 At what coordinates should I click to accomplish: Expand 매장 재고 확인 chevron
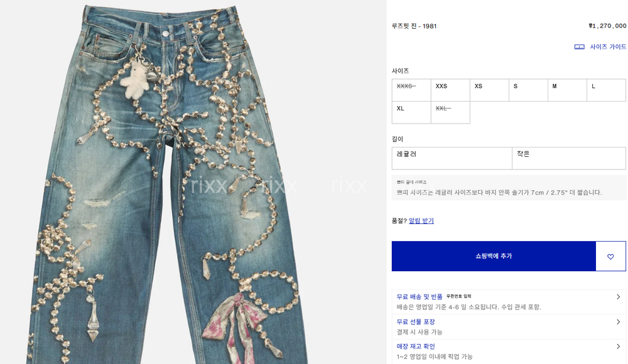click(618, 347)
